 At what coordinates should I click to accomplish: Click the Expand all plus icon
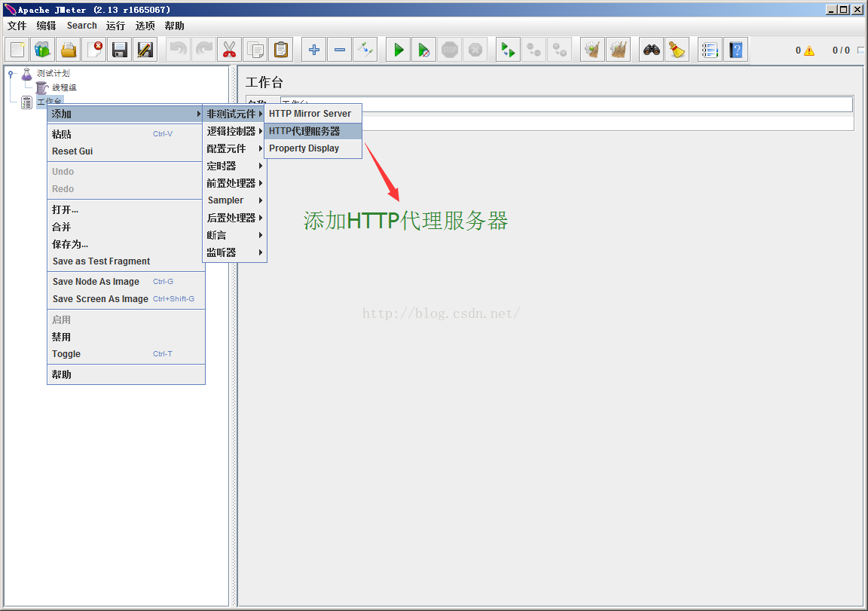[x=314, y=50]
